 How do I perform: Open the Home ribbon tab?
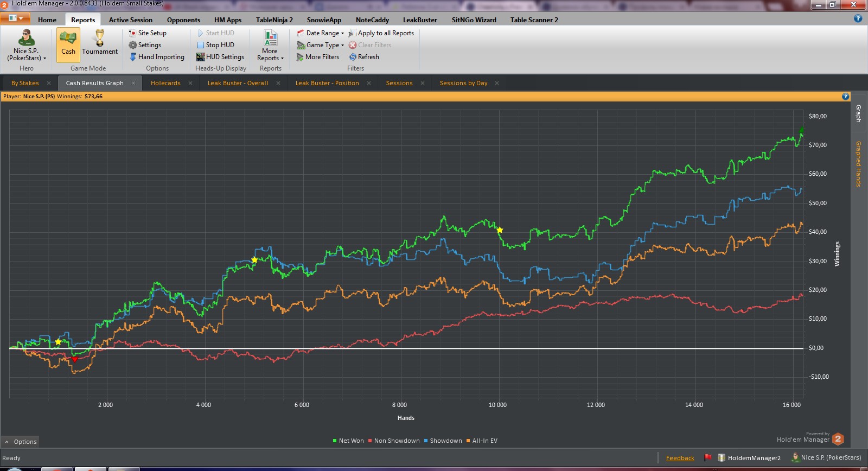click(47, 20)
